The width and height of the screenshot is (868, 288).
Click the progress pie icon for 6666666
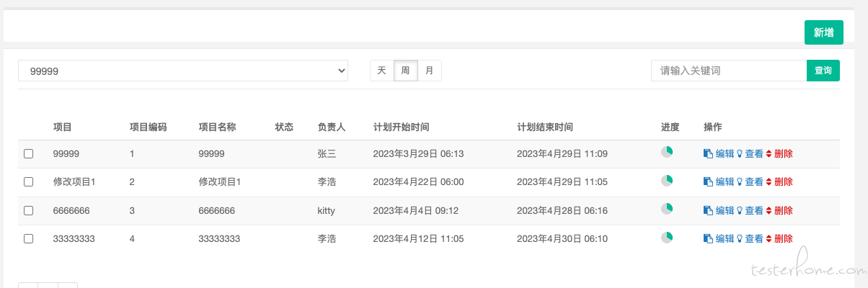667,208
